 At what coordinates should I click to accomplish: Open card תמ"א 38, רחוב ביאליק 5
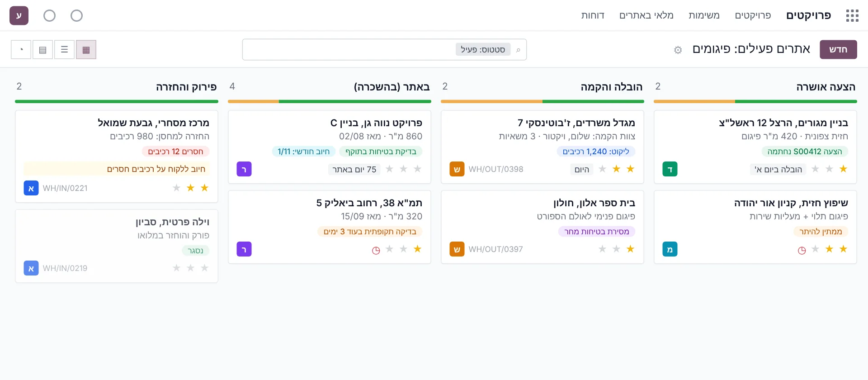329,227
